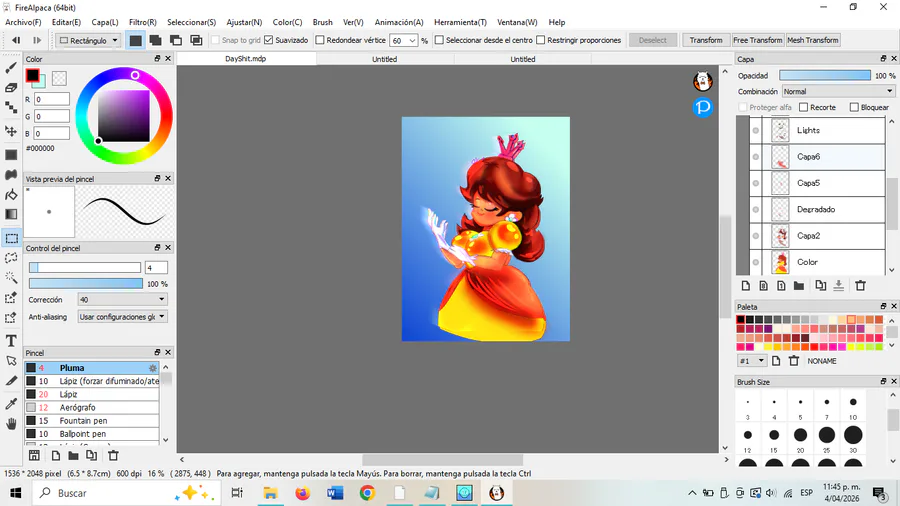Open the Corrección value dropdown
The image size is (900, 506).
coord(122,299)
